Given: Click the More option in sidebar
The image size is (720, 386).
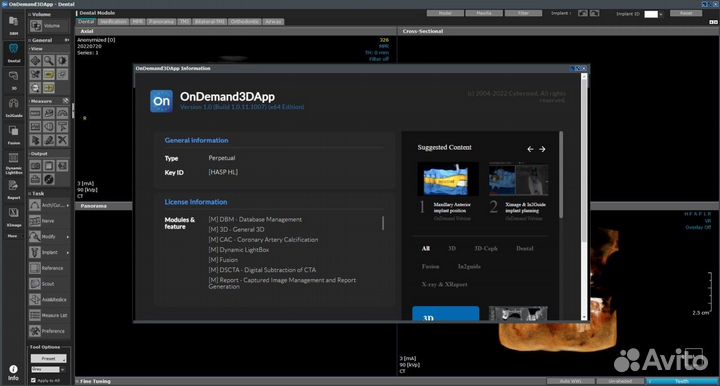Looking at the screenshot, I should pyautogui.click(x=12, y=236).
